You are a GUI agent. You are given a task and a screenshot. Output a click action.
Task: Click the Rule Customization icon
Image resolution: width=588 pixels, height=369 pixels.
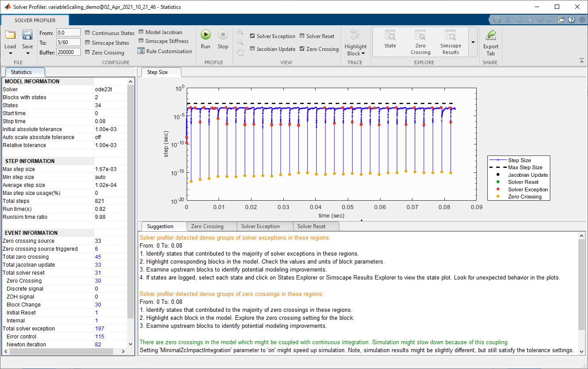tap(141, 51)
